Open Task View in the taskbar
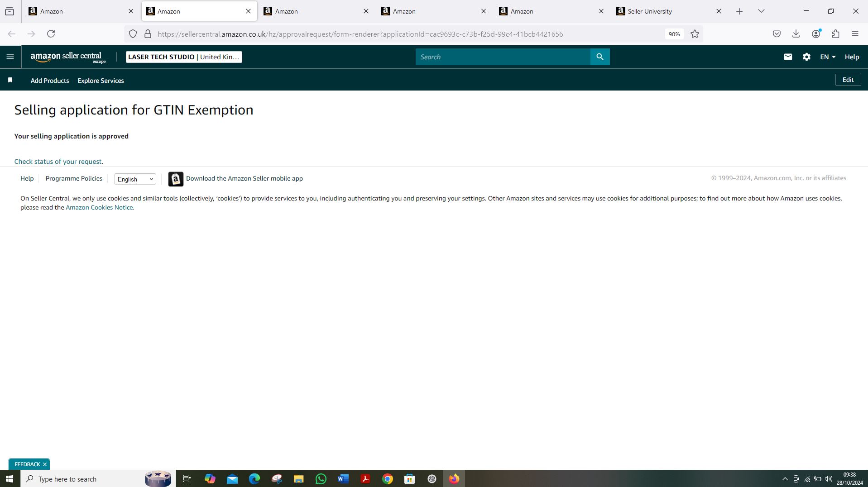The image size is (868, 487). (187, 479)
